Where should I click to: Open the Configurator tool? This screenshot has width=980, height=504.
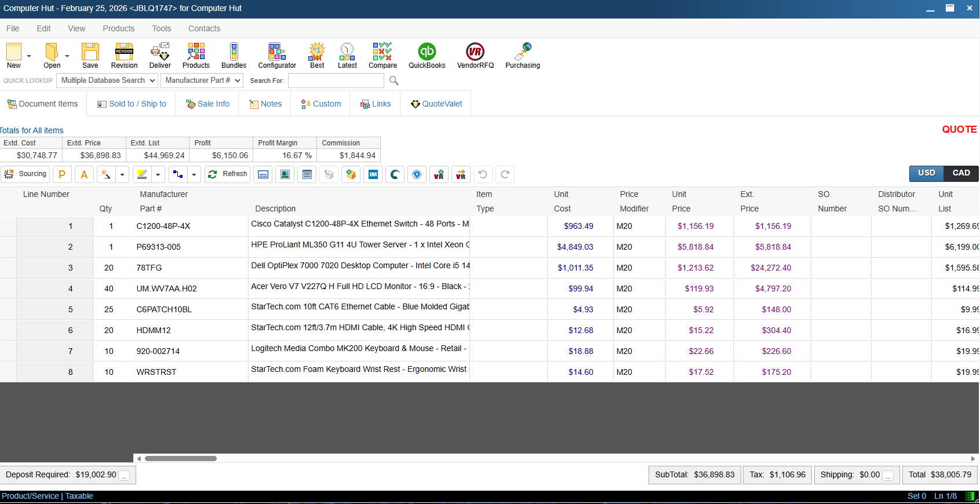click(x=277, y=56)
